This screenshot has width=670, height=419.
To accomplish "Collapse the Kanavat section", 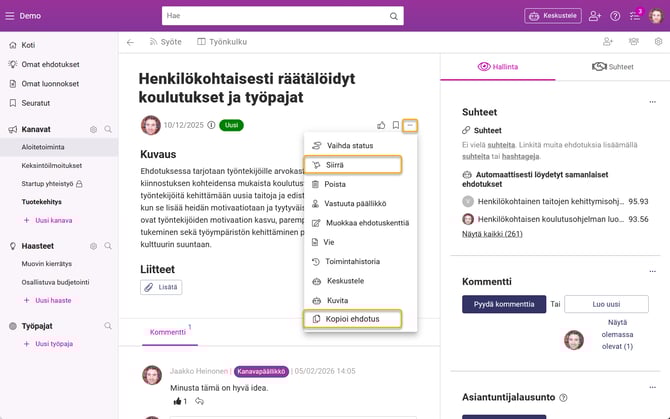I will tap(109, 129).
